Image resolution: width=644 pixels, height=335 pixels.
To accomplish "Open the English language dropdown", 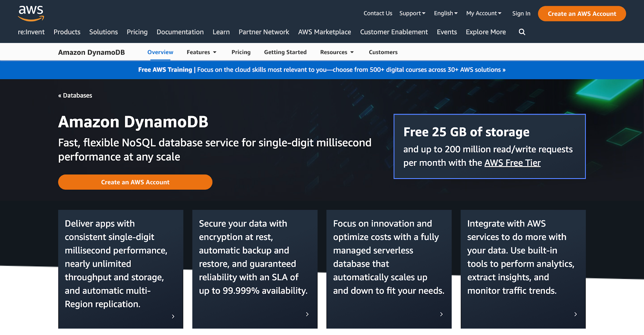I will pyautogui.click(x=446, y=13).
